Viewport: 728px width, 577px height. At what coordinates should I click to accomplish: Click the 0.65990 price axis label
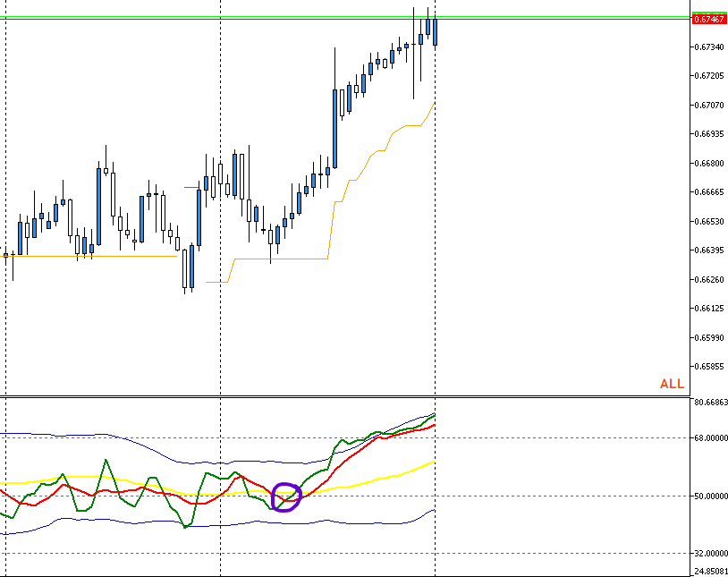click(709, 338)
